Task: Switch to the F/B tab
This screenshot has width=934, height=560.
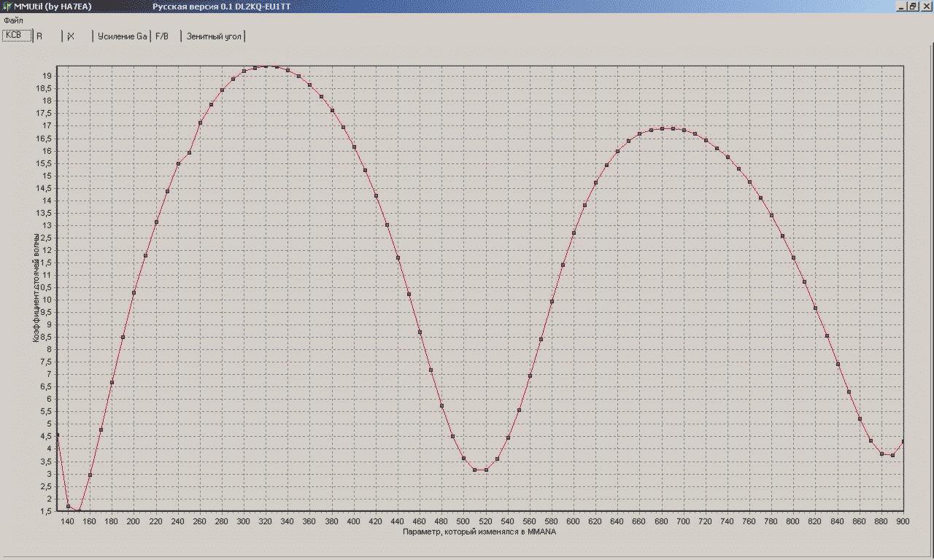Action: point(166,36)
